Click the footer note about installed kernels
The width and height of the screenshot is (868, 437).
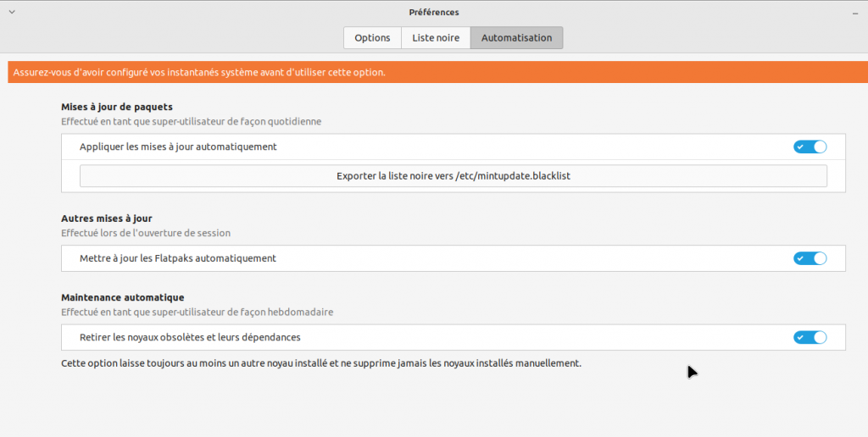click(x=321, y=363)
